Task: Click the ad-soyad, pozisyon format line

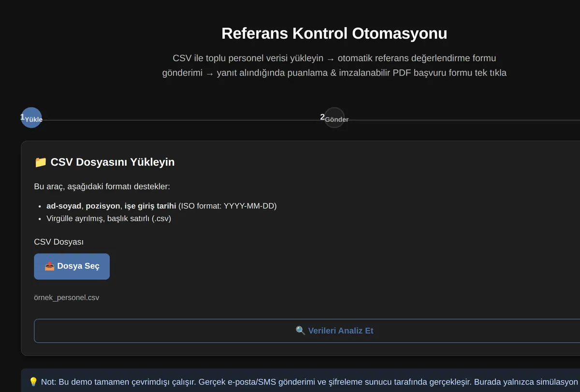Action: (x=161, y=206)
